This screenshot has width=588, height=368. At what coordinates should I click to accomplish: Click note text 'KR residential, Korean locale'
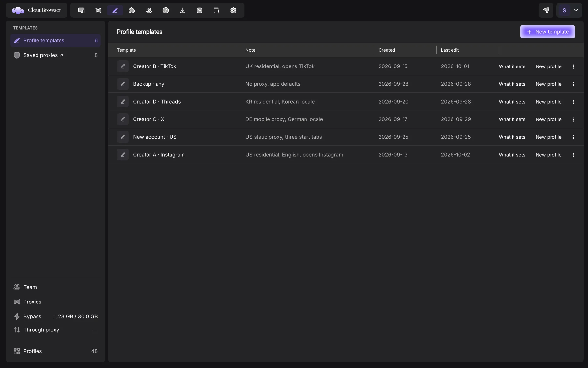click(280, 102)
